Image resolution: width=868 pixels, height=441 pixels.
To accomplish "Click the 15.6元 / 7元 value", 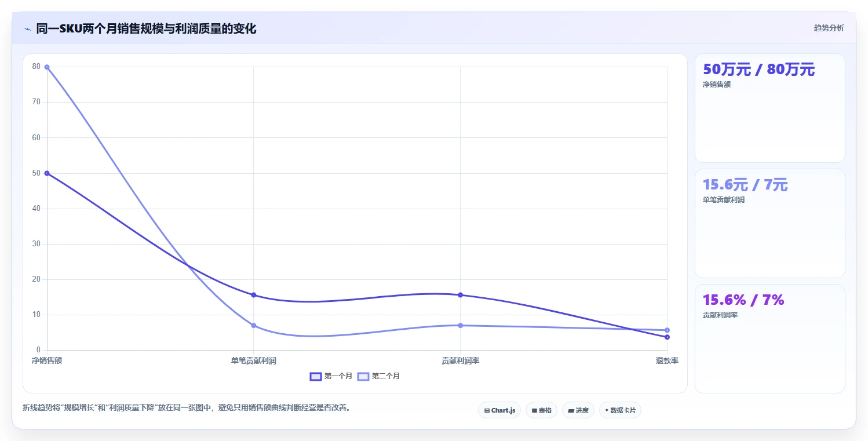I will (x=745, y=185).
